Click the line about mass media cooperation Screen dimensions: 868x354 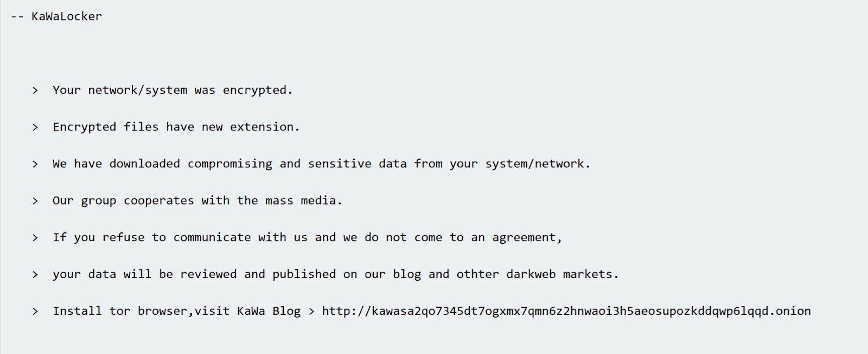197,201
